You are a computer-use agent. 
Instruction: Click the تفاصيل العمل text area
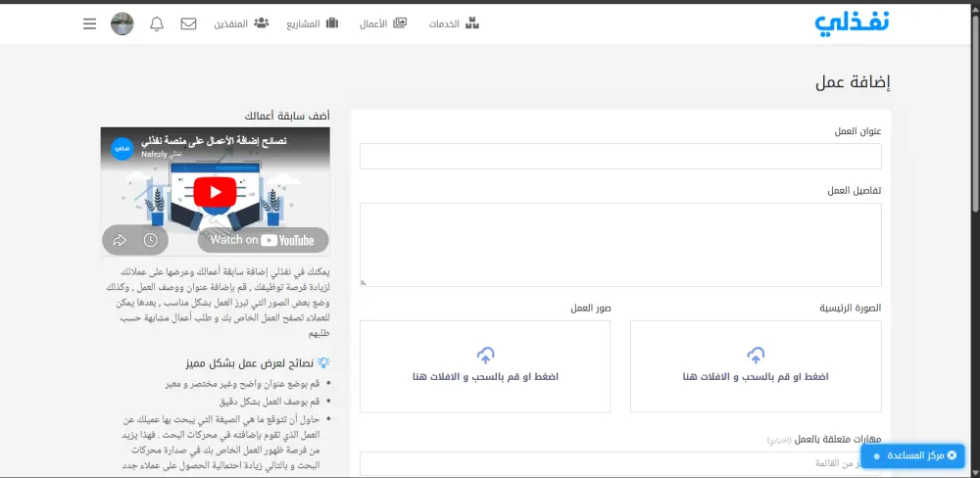tap(620, 245)
